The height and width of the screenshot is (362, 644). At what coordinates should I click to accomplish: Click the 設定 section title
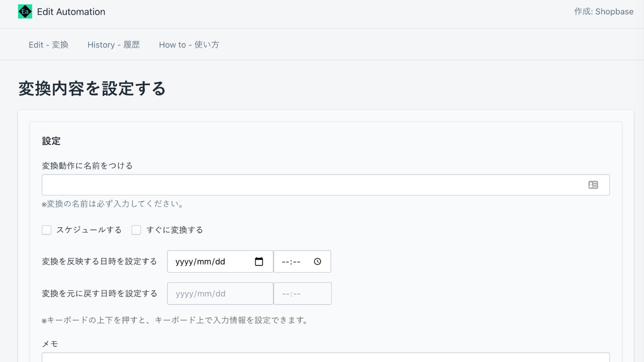(51, 141)
